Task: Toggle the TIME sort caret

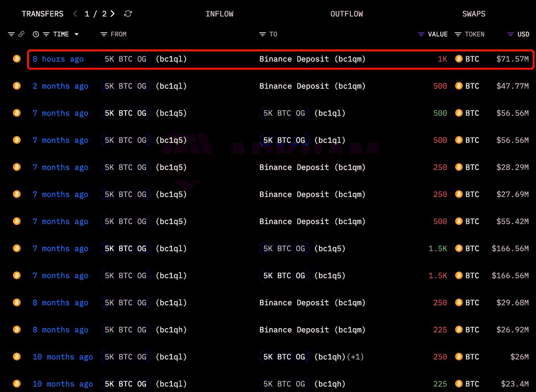Action: pos(76,34)
